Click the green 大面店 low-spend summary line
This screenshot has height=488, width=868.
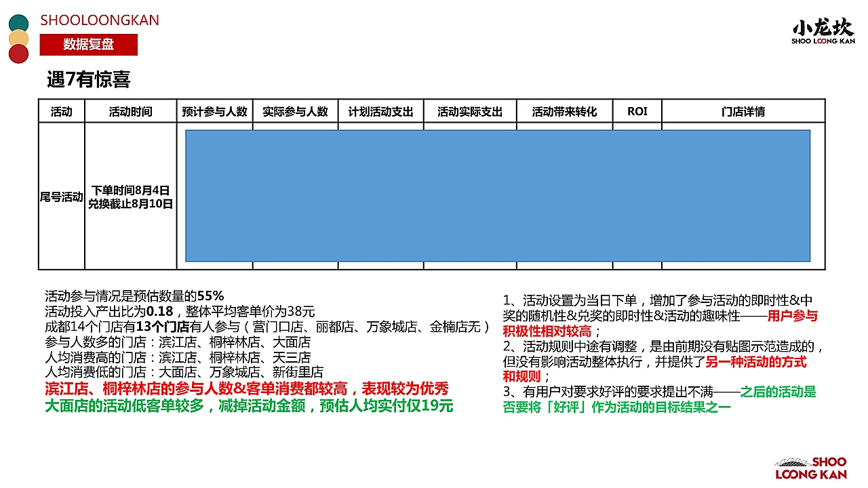[249, 406]
